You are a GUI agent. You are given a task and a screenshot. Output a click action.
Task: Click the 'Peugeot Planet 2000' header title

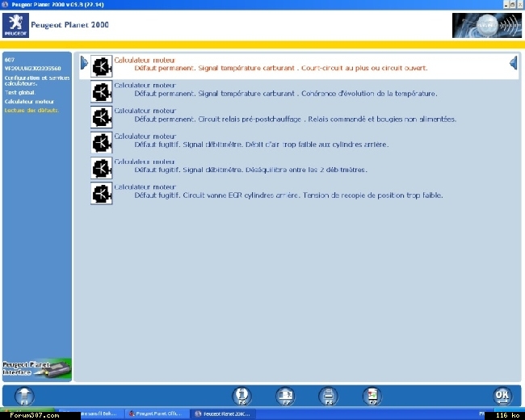[69, 25]
